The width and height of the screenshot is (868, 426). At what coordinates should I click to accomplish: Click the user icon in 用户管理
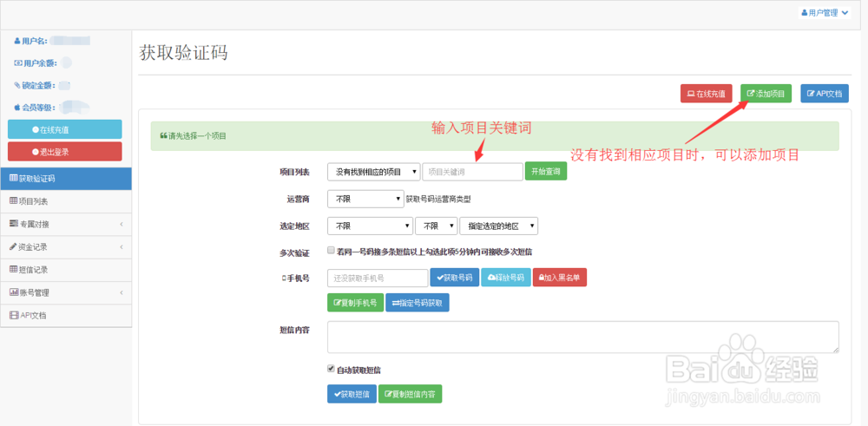(805, 13)
